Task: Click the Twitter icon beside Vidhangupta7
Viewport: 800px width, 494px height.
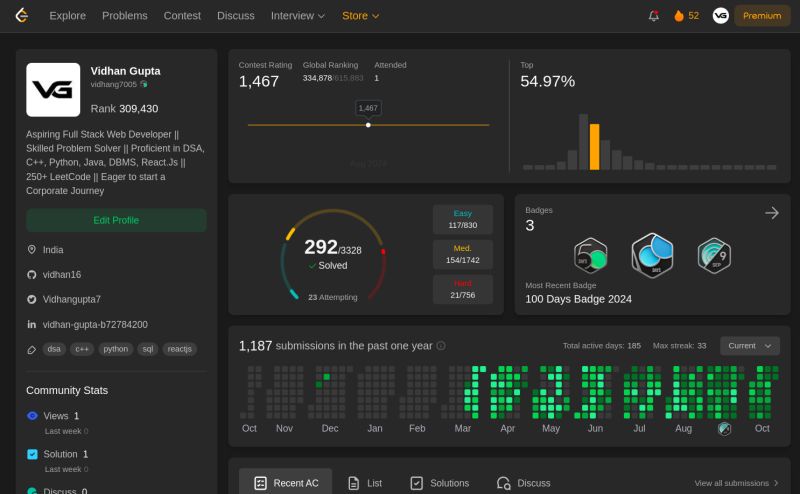Action: (32, 300)
